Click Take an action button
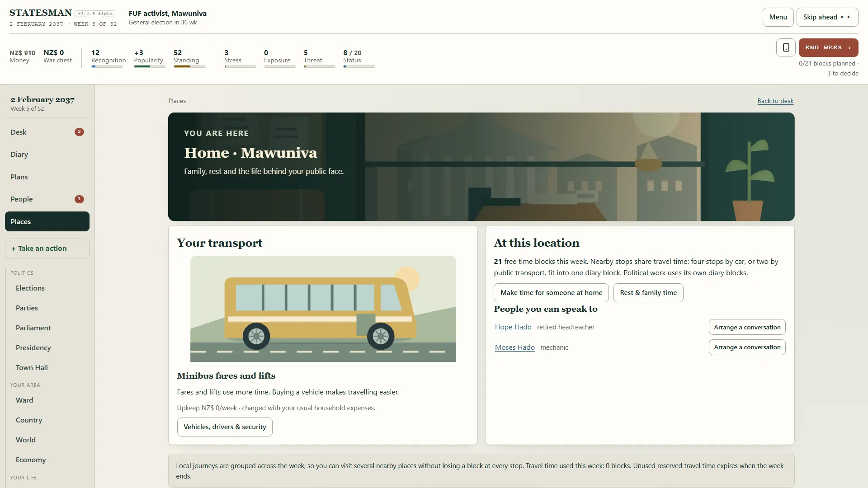 (47, 249)
